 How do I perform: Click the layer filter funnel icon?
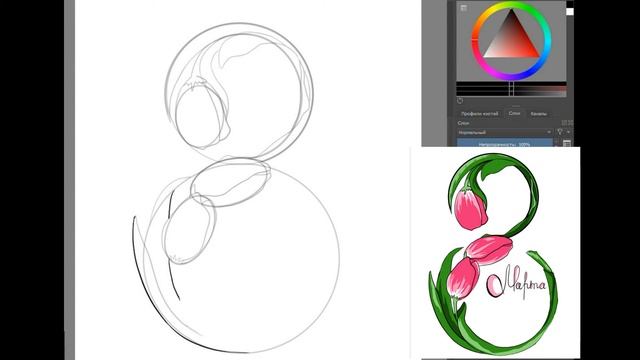(560, 132)
